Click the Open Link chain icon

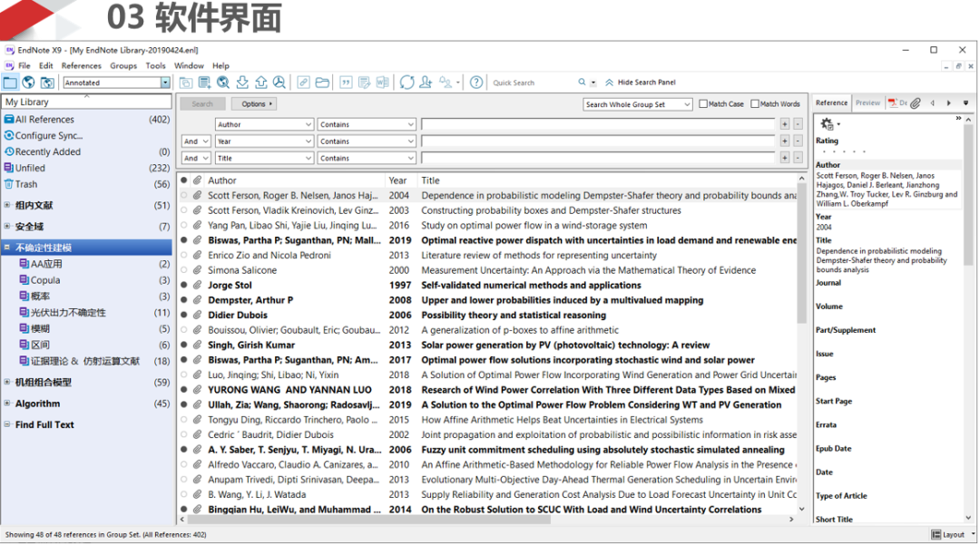coord(303,83)
